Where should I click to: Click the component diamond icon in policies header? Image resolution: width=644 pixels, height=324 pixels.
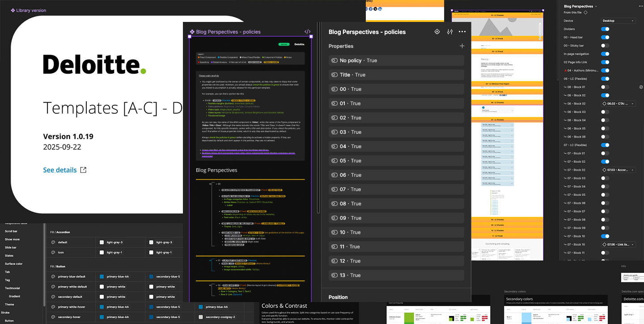tap(437, 32)
